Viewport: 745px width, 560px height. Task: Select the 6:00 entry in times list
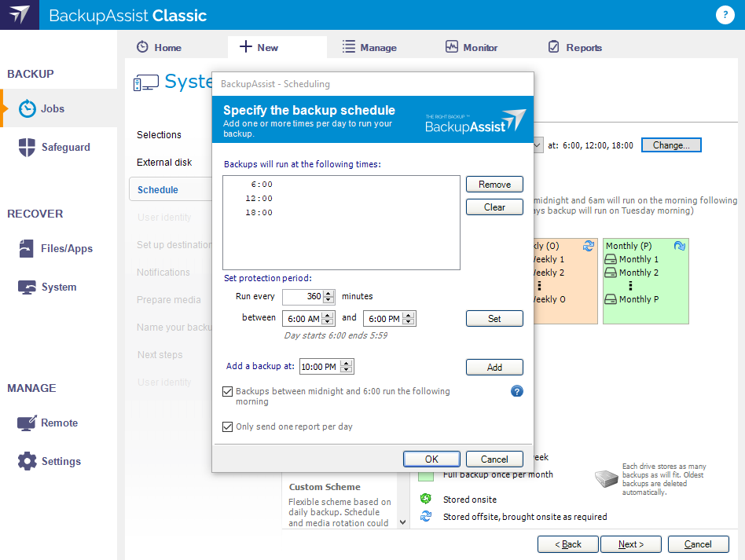coord(262,185)
